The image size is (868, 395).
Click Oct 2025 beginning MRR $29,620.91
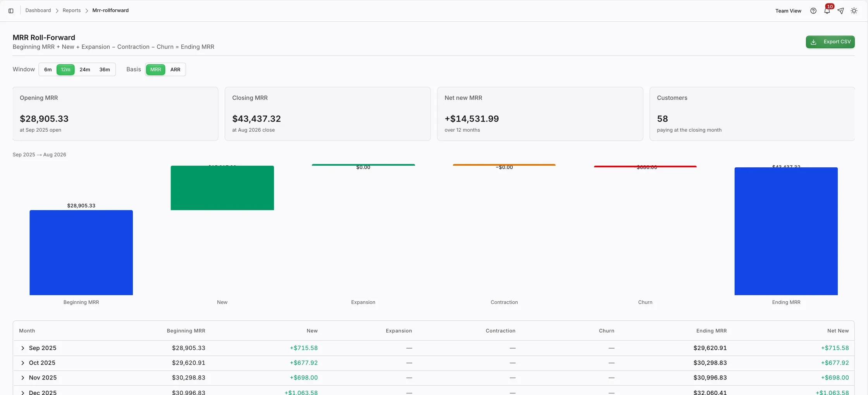(189, 363)
